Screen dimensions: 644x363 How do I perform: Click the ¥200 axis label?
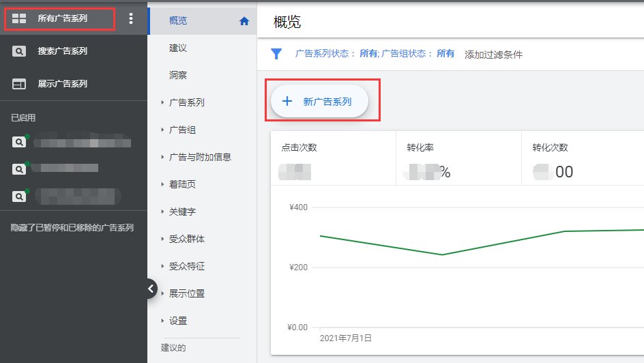299,267
